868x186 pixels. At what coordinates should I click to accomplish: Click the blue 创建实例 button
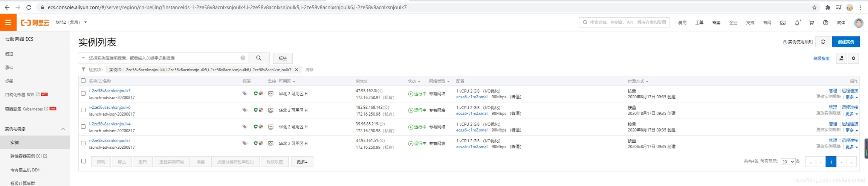click(845, 42)
